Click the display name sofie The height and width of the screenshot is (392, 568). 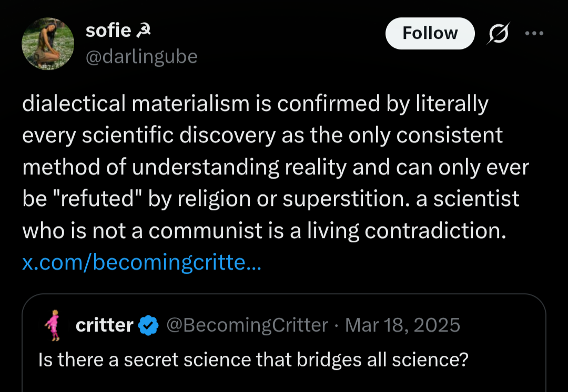(108, 30)
